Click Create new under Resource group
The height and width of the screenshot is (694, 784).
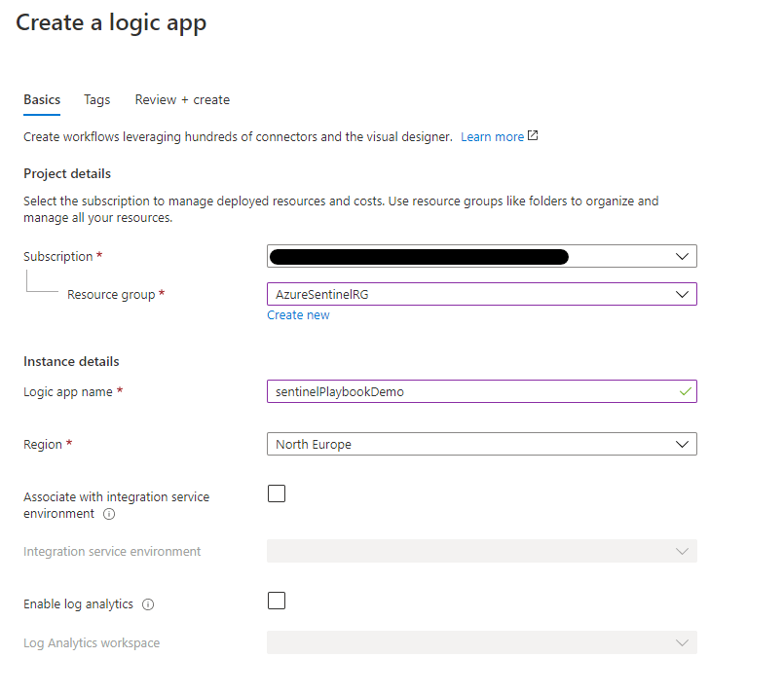point(298,315)
